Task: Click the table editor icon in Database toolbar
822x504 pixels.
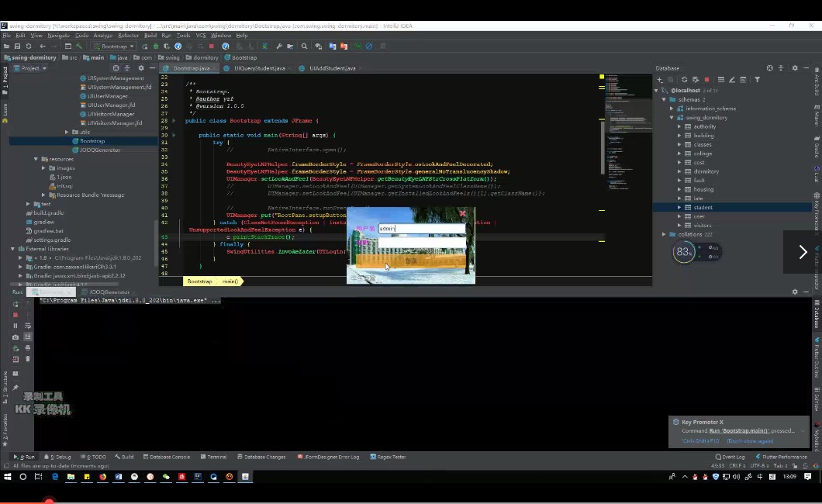Action: tap(721, 80)
